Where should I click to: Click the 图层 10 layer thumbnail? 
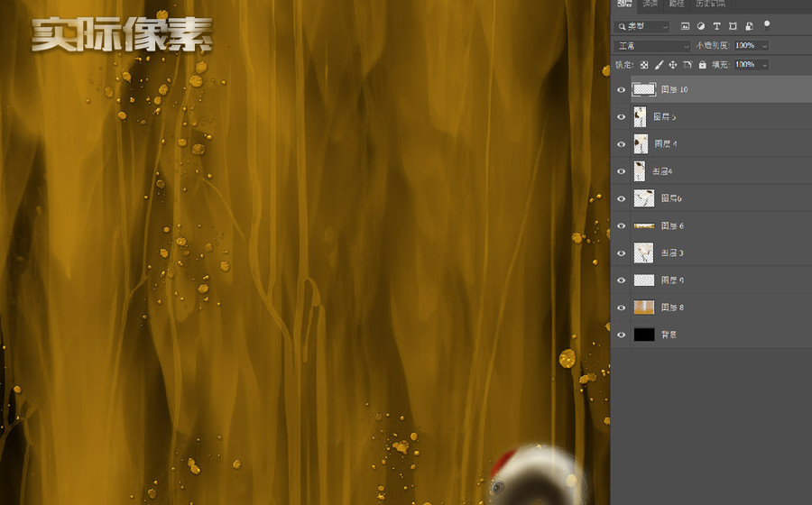(x=643, y=89)
